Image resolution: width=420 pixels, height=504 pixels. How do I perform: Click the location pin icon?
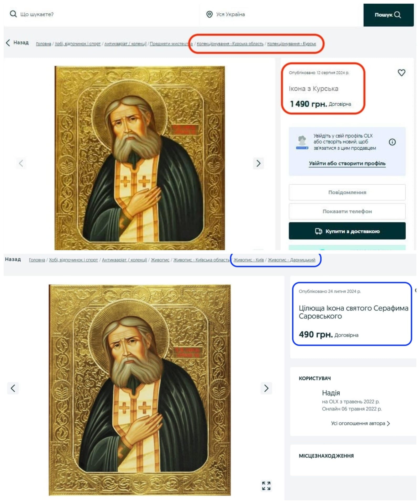[209, 14]
